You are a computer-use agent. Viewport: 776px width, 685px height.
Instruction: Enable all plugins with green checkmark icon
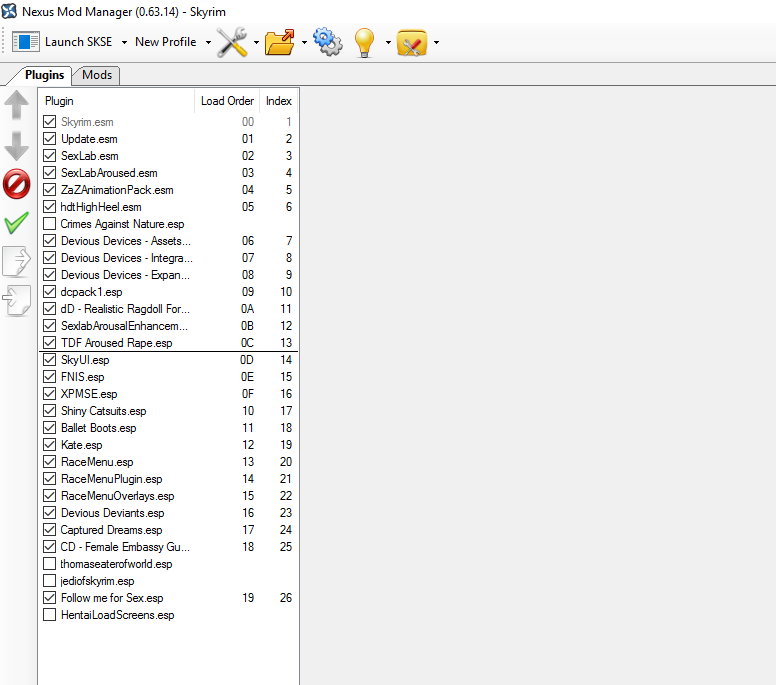click(16, 223)
